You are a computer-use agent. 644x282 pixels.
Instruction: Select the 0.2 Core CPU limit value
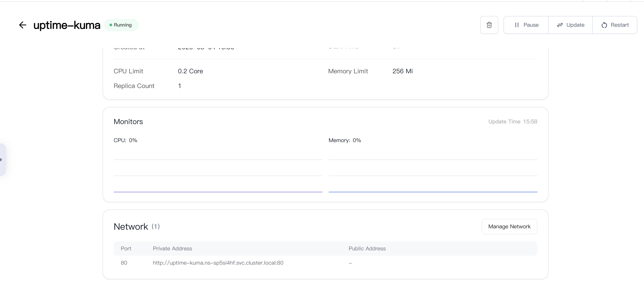pyautogui.click(x=190, y=71)
